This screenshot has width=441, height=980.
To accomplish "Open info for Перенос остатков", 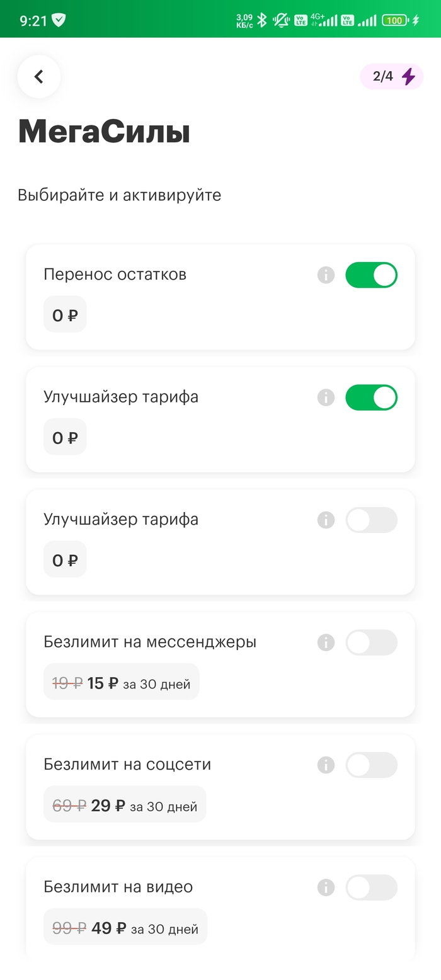I will click(x=326, y=275).
